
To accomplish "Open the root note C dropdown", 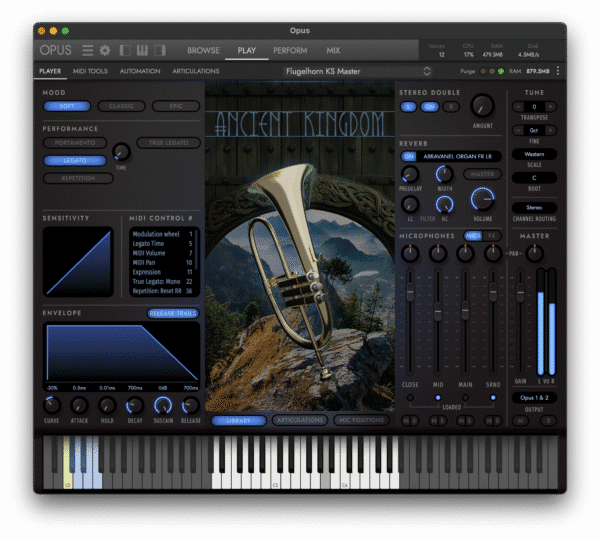I will pos(534,178).
